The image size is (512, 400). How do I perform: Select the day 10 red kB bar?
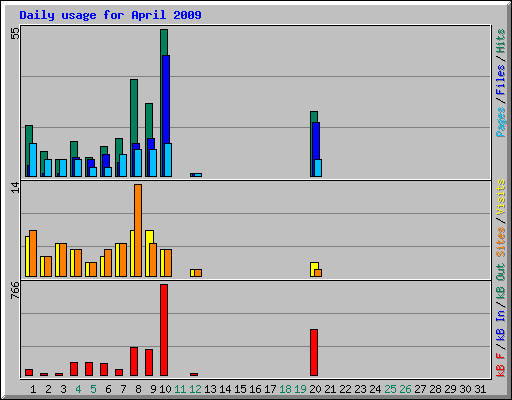164,330
